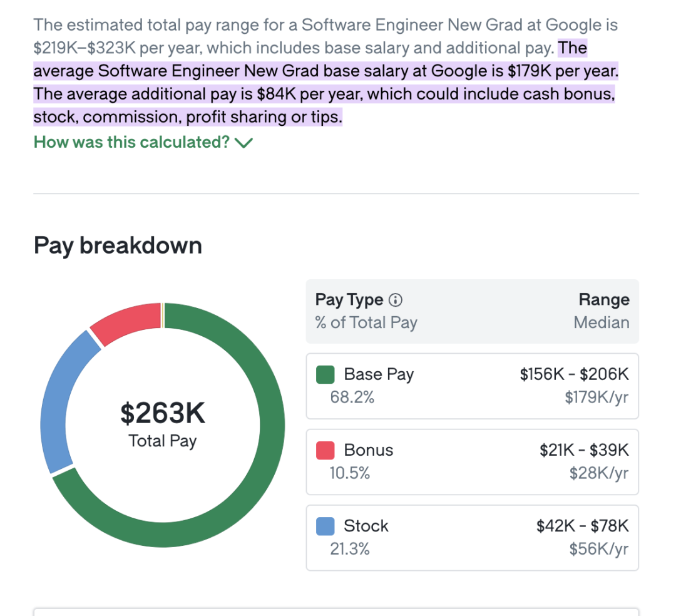
Task: Click the "% of Total Pay" subheader
Action: point(366,322)
